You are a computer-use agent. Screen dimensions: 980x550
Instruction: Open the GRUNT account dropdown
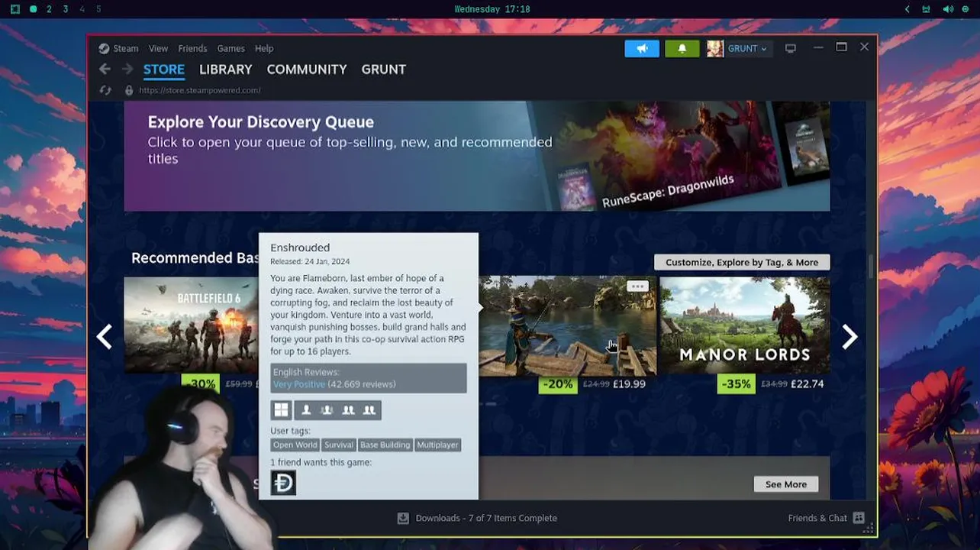pyautogui.click(x=747, y=48)
